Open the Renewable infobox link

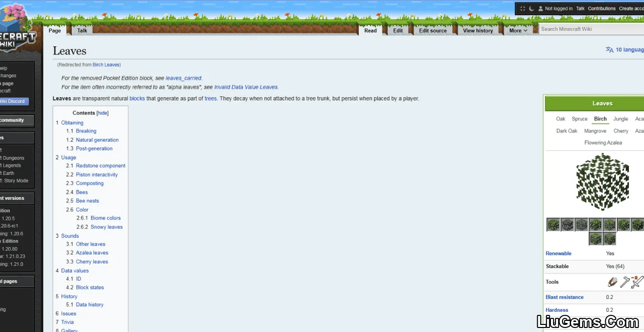pyautogui.click(x=558, y=254)
